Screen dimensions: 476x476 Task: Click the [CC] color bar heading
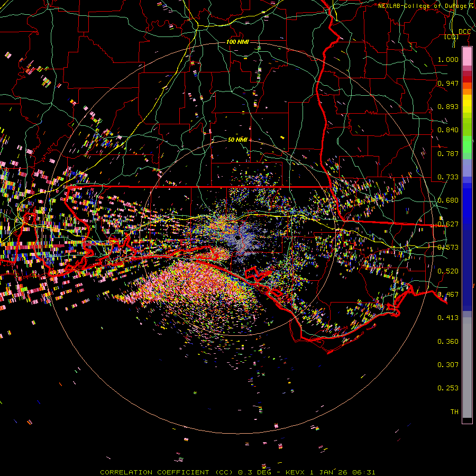[452, 36]
